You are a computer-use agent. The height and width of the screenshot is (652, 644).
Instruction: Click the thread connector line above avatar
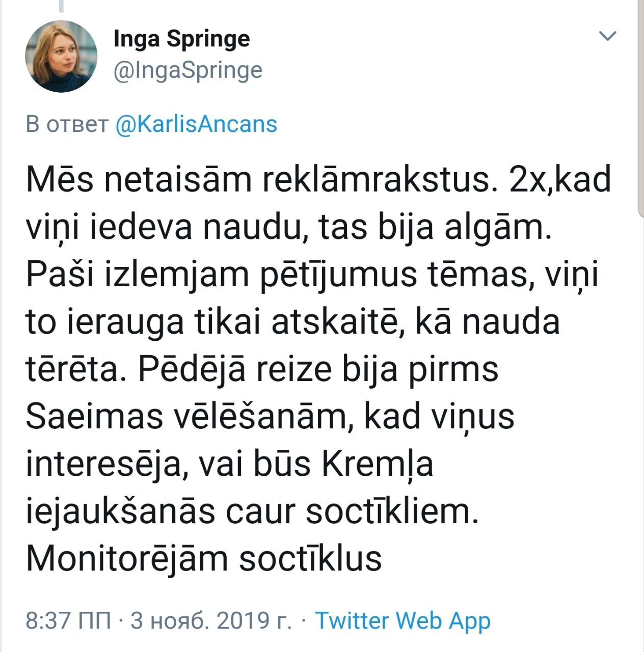tap(61, 6)
